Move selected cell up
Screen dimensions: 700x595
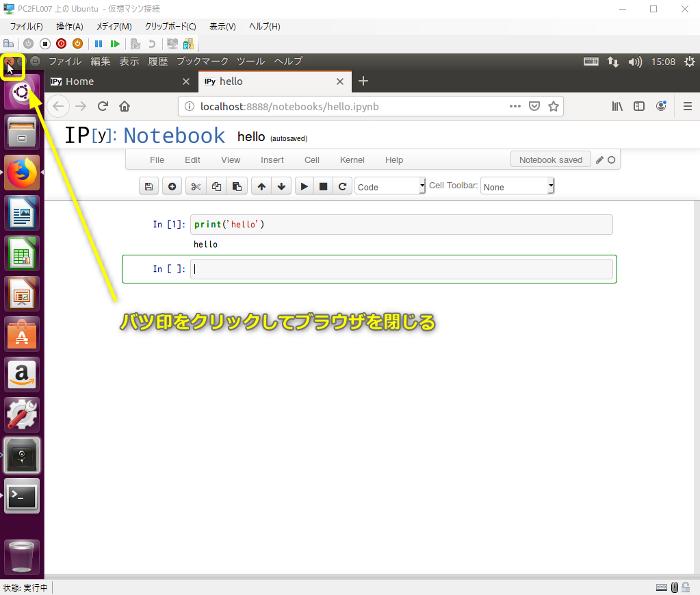pyautogui.click(x=261, y=186)
